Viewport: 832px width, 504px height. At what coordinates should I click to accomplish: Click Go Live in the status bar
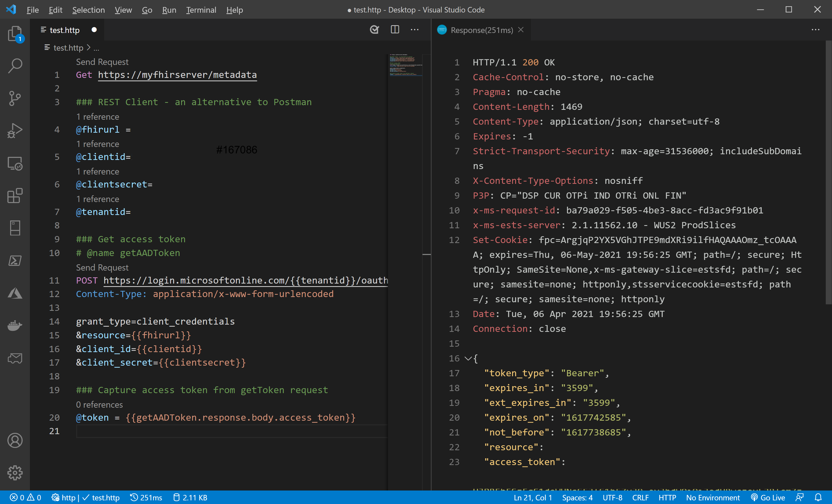point(768,498)
